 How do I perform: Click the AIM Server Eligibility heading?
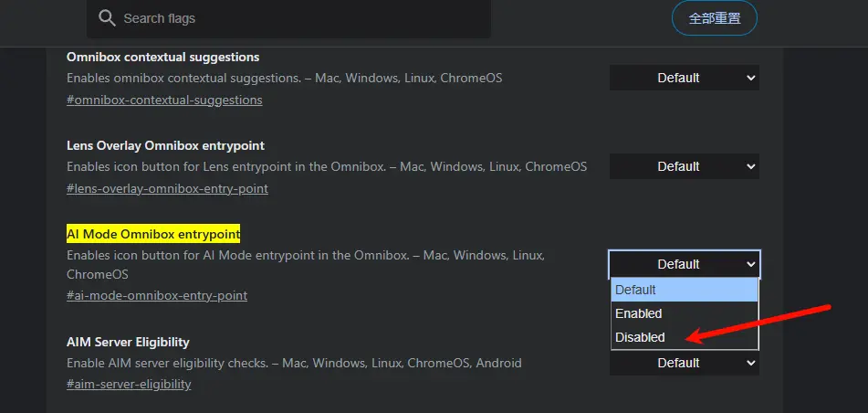coord(128,342)
